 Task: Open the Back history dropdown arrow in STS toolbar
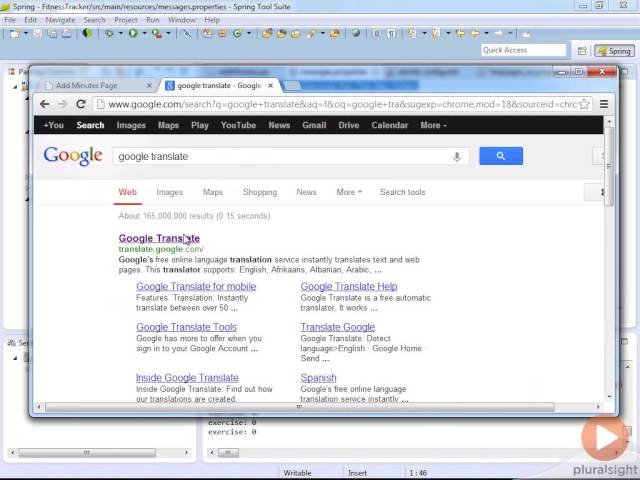pyautogui.click(x=487, y=33)
